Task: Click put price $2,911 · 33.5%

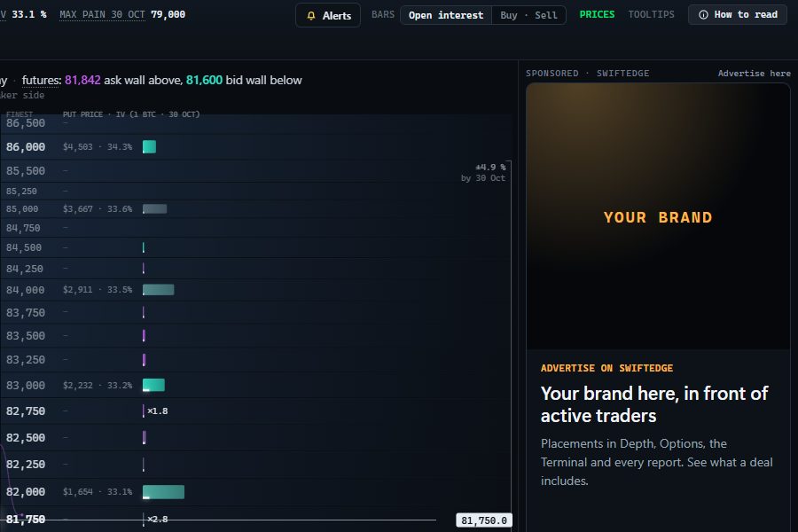Action: [98, 290]
